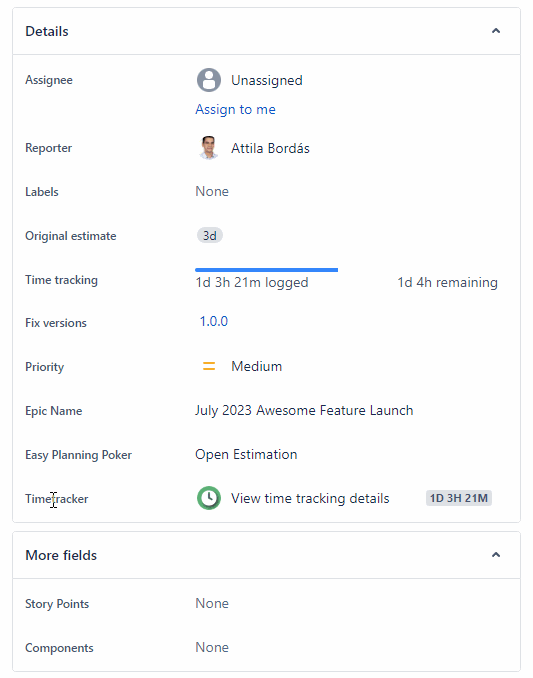Click the orange Medium priority icon
This screenshot has width=533, height=678.
tap(209, 366)
